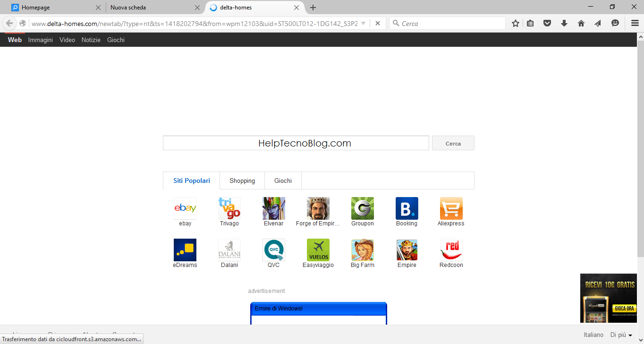The height and width of the screenshot is (344, 644).
Task: Switch to the Nuova scheda tab
Action: [155, 8]
